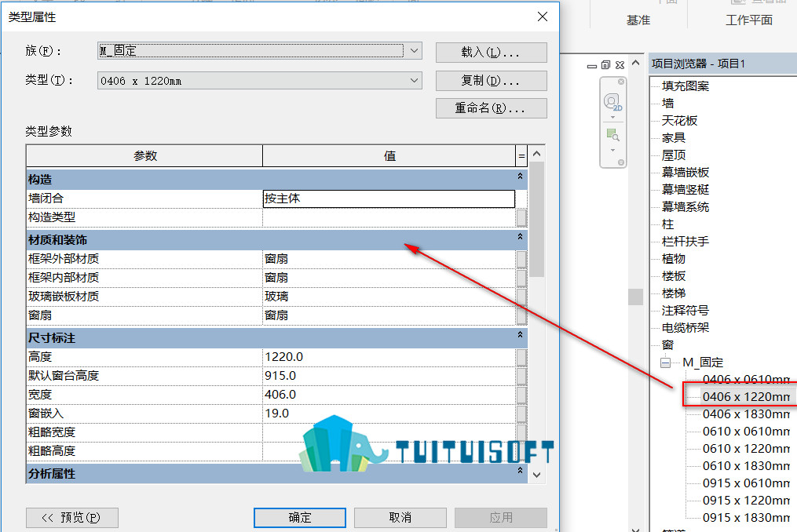
Task: Click the 载入(L)... load button
Action: (x=491, y=53)
